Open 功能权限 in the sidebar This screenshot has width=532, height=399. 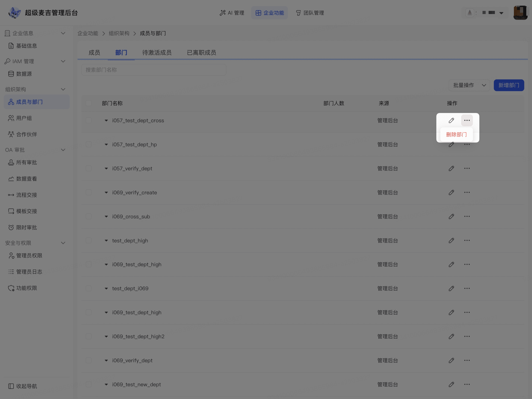coord(37,288)
